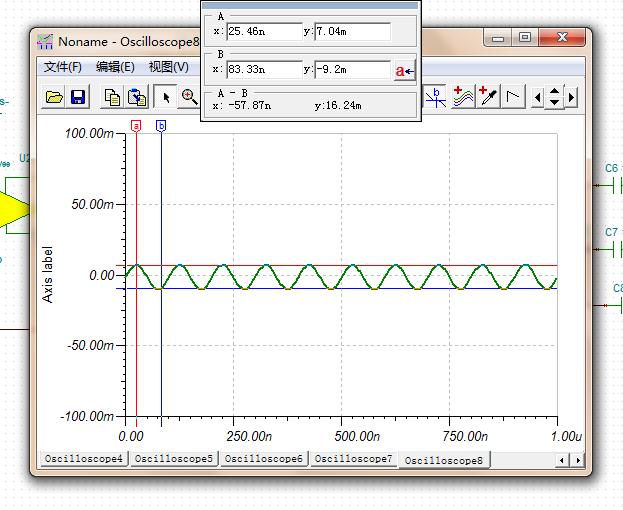Image resolution: width=623 pixels, height=510 pixels.
Task: Click the Open file folder icon
Action: point(54,97)
